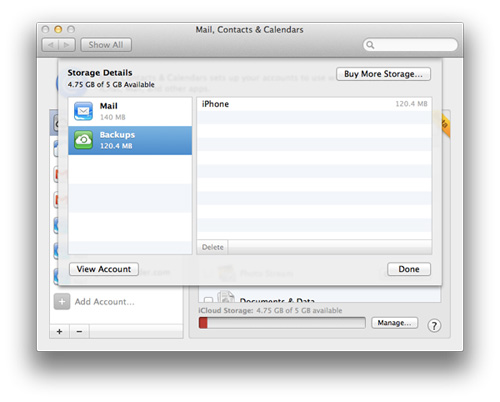
Task: Click the magnifying glass in search field
Action: pyautogui.click(x=370, y=45)
